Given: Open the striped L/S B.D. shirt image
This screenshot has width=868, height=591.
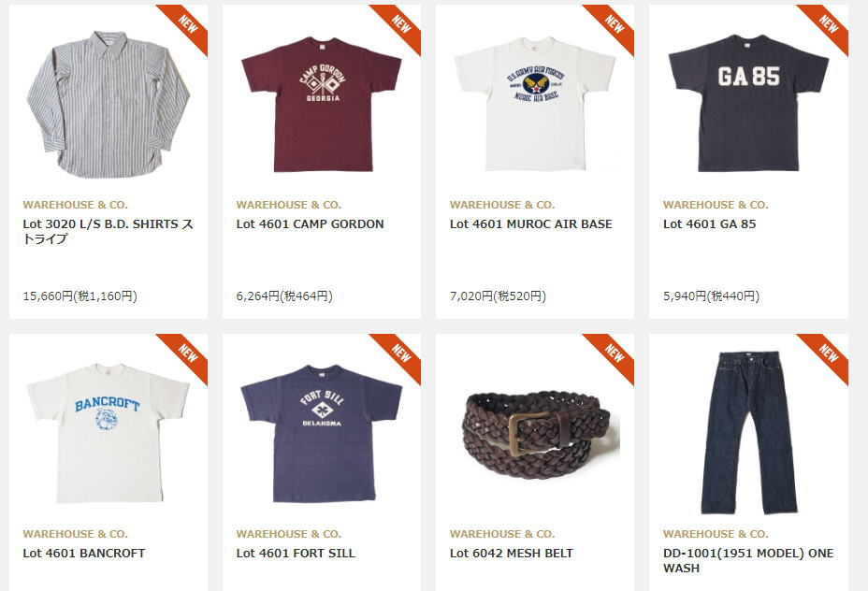Looking at the screenshot, I should [108, 104].
